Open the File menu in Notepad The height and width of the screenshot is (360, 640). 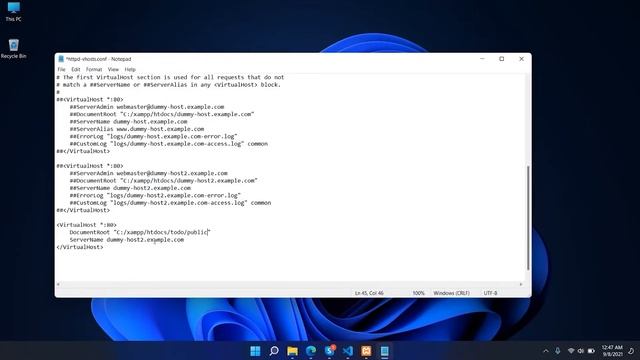click(61, 70)
